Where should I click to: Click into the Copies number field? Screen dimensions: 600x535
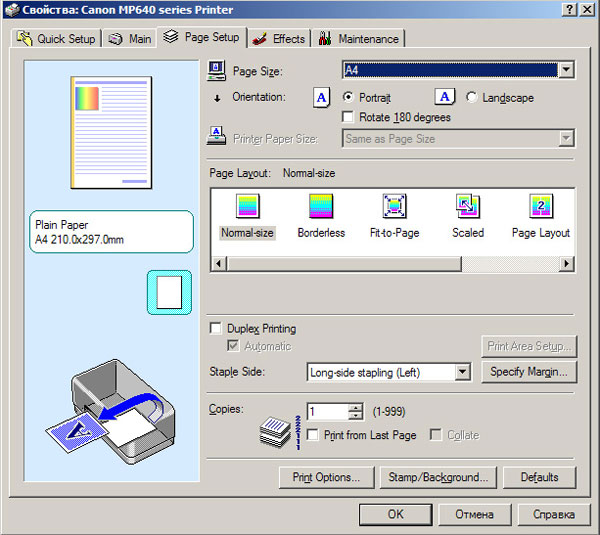click(x=328, y=412)
